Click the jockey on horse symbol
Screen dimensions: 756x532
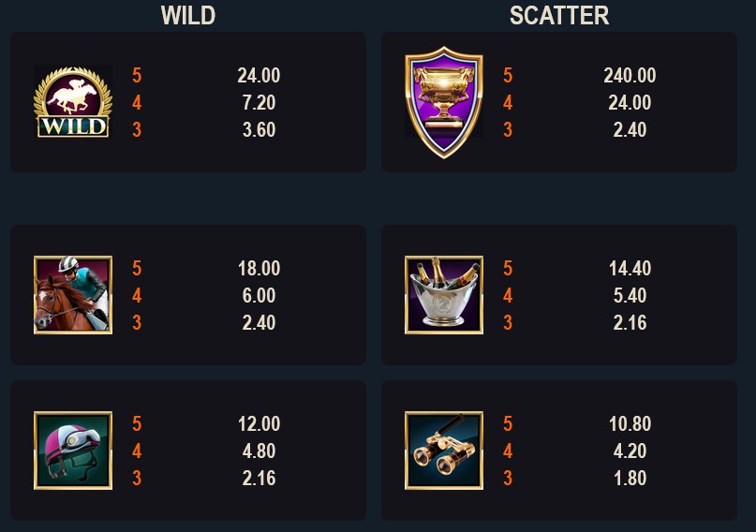[x=73, y=295]
